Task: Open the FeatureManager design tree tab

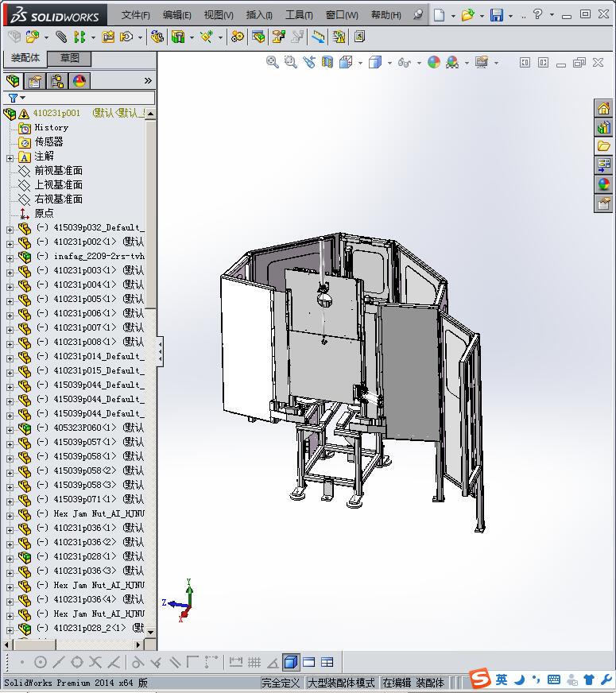Action: tap(13, 81)
